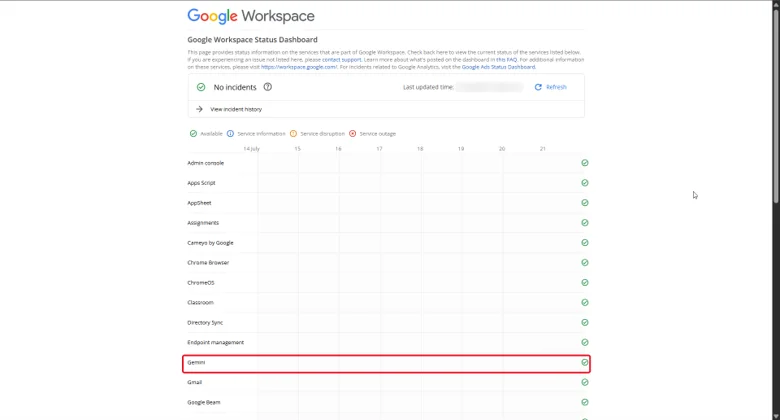Click the red Service outage legend icon
Viewport: 780px width, 420px height.
[353, 133]
